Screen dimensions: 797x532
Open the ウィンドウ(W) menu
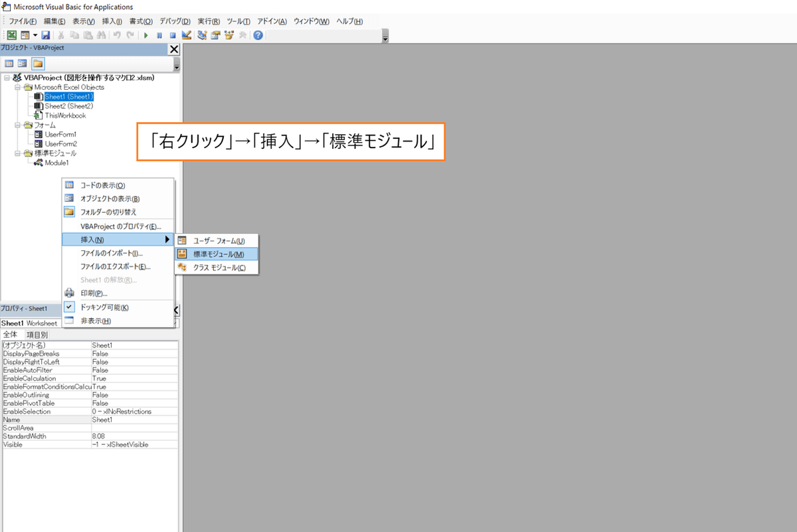(x=311, y=21)
